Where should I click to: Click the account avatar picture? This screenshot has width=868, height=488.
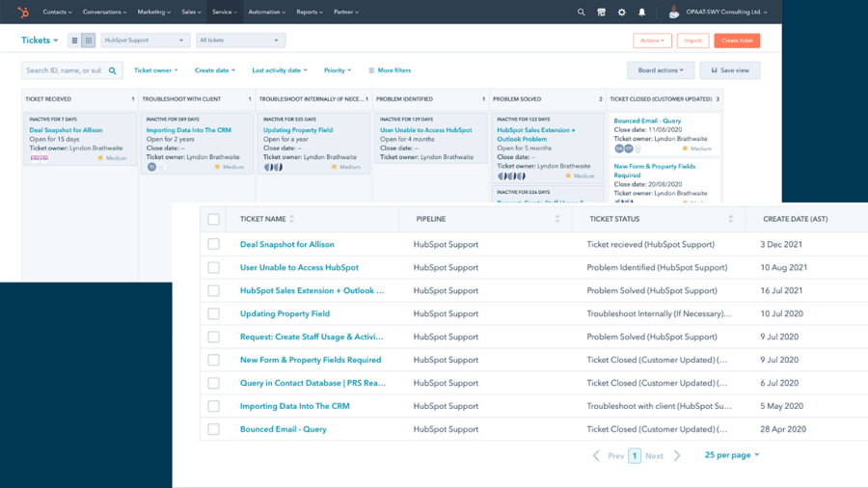click(674, 12)
